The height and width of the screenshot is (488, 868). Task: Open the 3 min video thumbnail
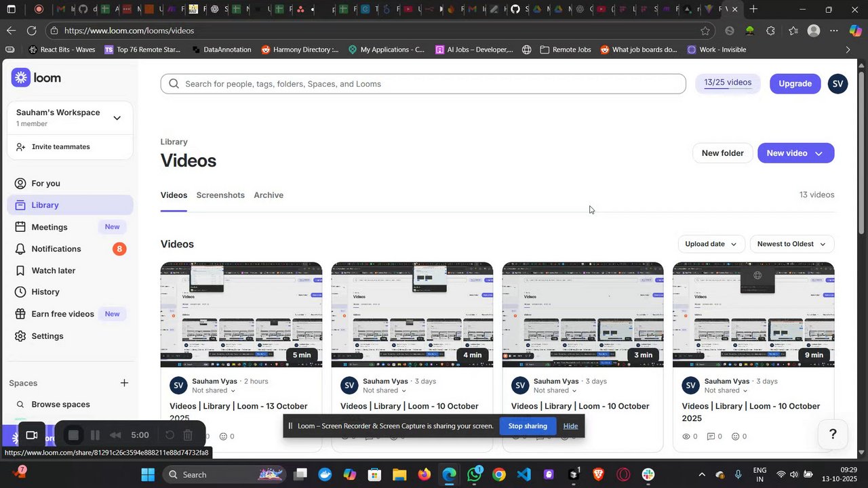pyautogui.click(x=583, y=314)
